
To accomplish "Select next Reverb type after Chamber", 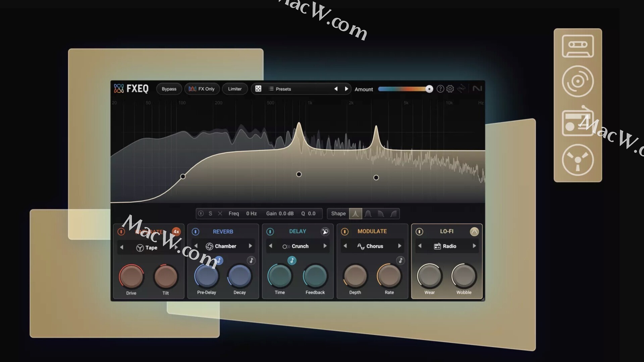I will 250,246.
